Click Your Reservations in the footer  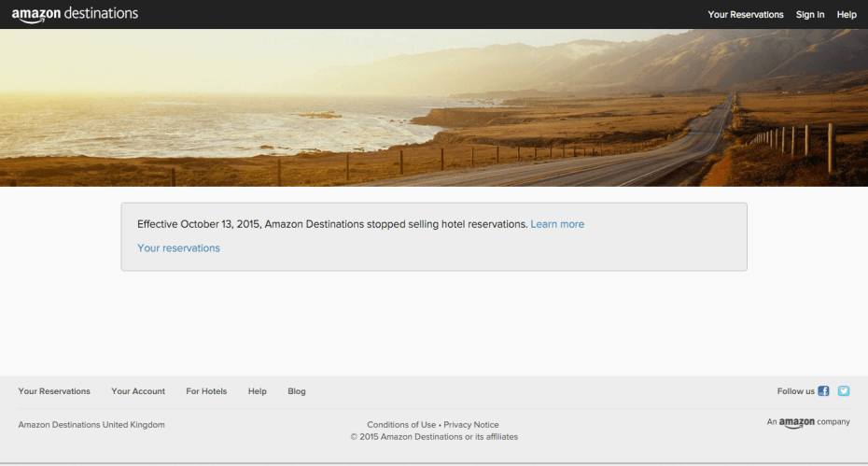coord(54,391)
